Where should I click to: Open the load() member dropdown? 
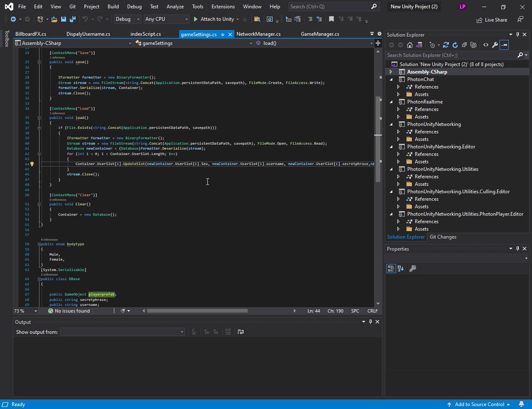click(315, 43)
